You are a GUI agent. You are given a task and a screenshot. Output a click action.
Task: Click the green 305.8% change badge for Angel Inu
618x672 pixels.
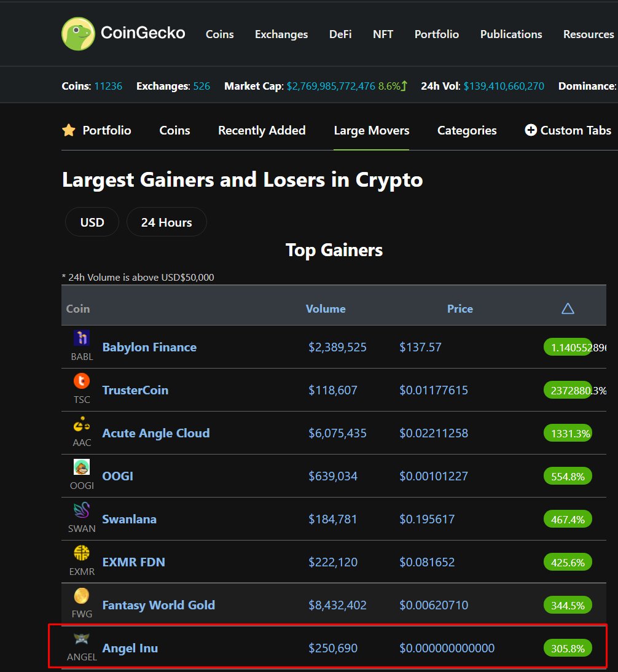point(568,647)
